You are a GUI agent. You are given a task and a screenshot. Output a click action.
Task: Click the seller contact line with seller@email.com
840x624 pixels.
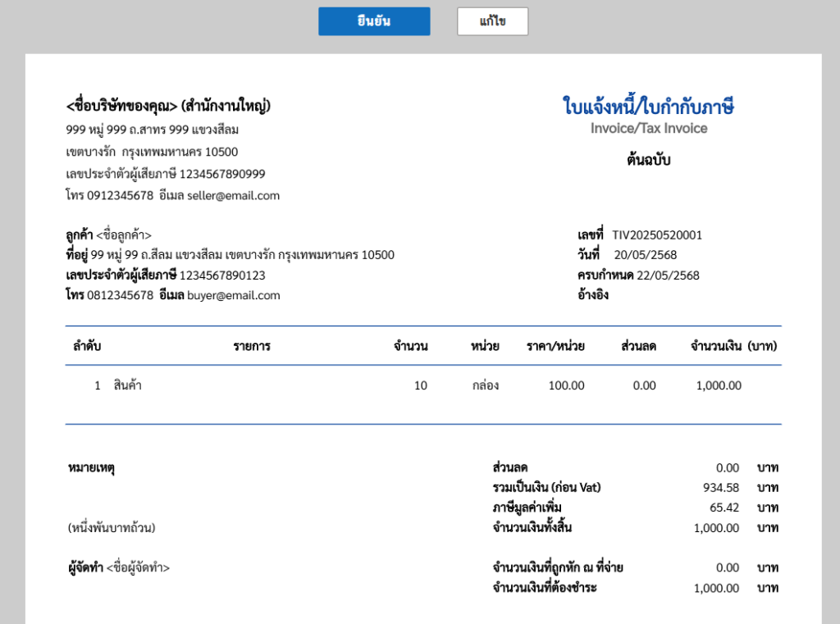tap(172, 195)
